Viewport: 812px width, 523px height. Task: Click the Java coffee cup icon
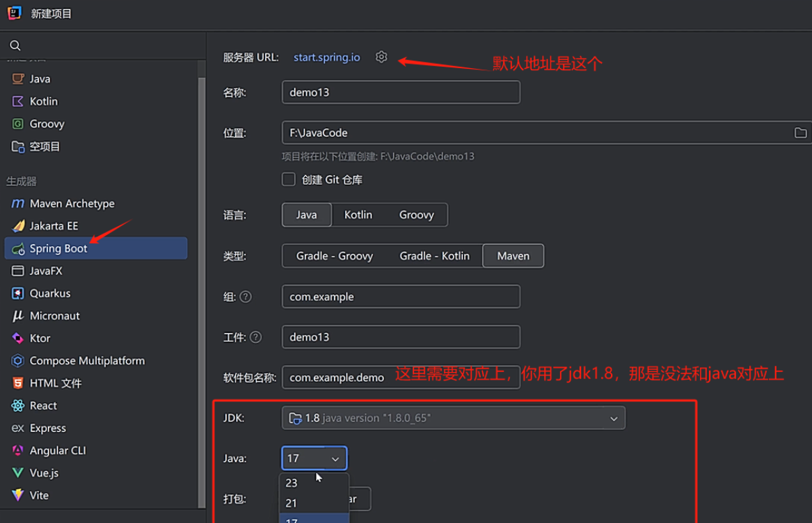(17, 79)
